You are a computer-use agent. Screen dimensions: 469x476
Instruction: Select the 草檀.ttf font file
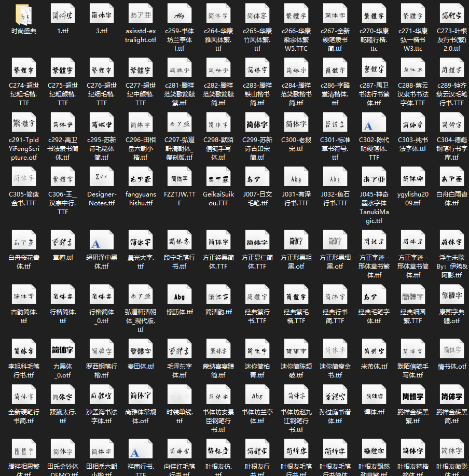click(63, 240)
